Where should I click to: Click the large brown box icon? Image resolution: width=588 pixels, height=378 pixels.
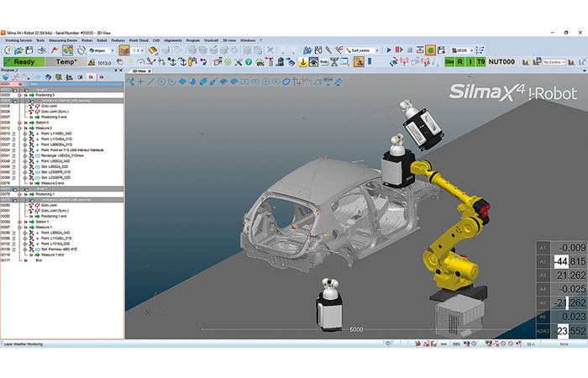124,50
